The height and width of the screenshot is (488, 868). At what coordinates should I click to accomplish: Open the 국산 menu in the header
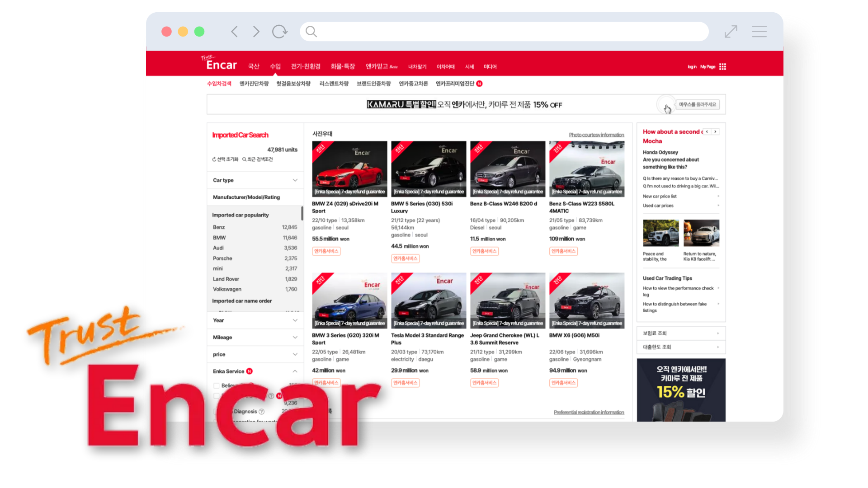click(x=254, y=66)
